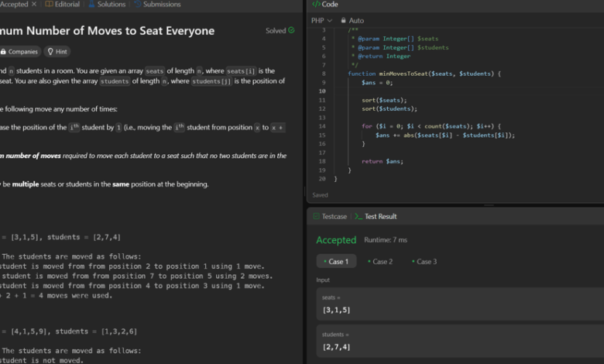Click the Testcase checkbox icon
This screenshot has height=364, width=604.
(316, 216)
